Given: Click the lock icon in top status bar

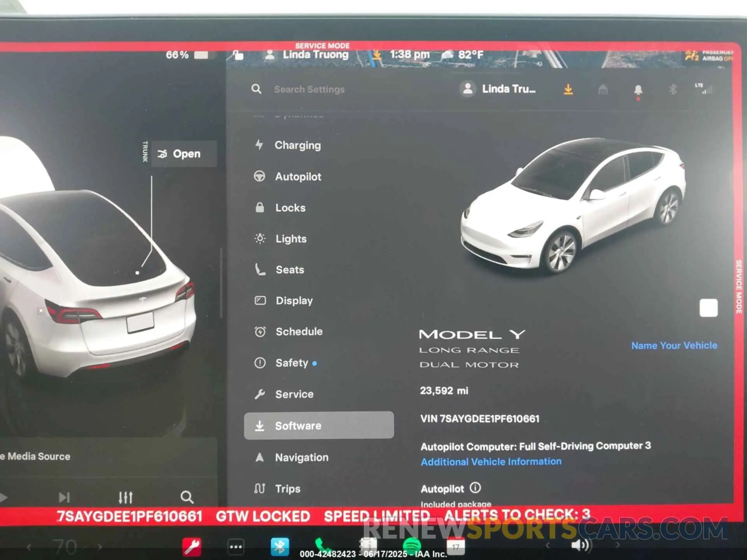Looking at the screenshot, I should (238, 55).
